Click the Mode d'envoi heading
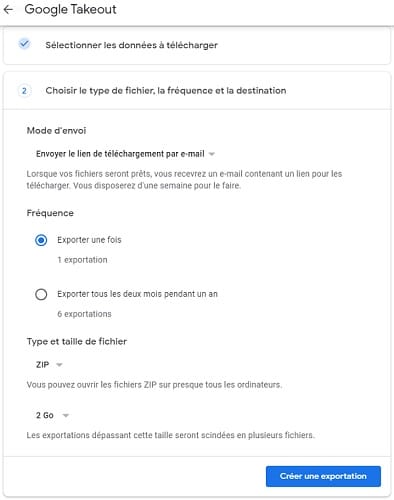Screen dimensions: 394x500 pyautogui.click(x=56, y=130)
